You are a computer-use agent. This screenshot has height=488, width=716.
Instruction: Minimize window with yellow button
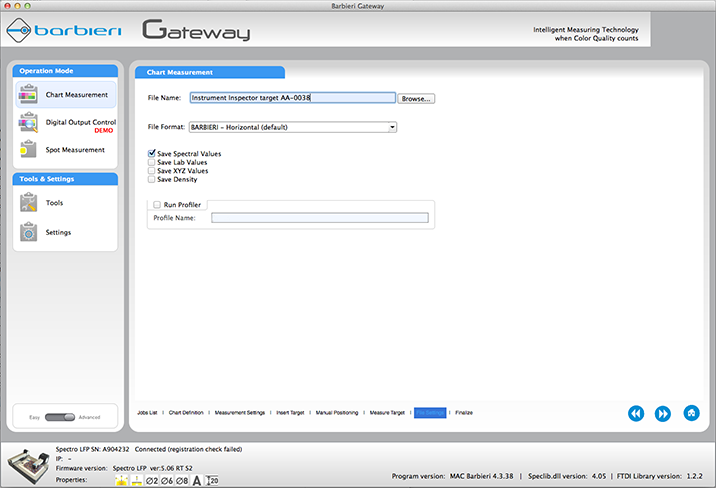(17, 6)
